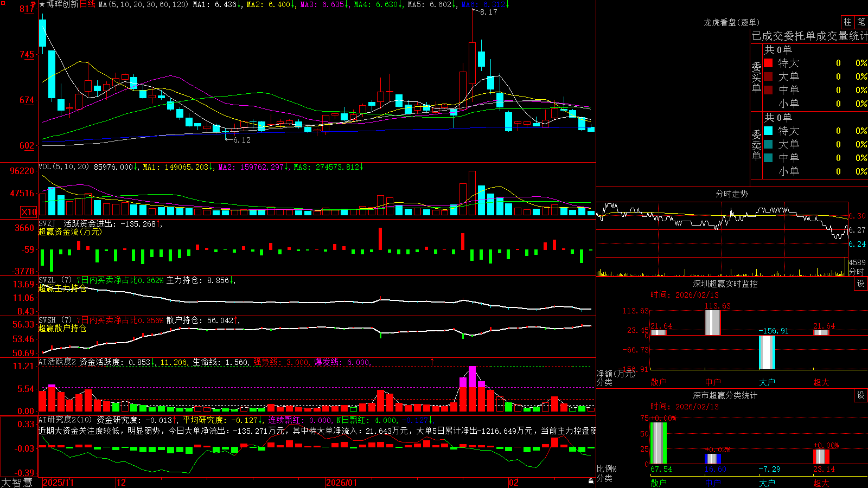Image resolution: width=868 pixels, height=488 pixels.
Task: Click the AI研究度2(10) indicator title
Action: pos(65,420)
